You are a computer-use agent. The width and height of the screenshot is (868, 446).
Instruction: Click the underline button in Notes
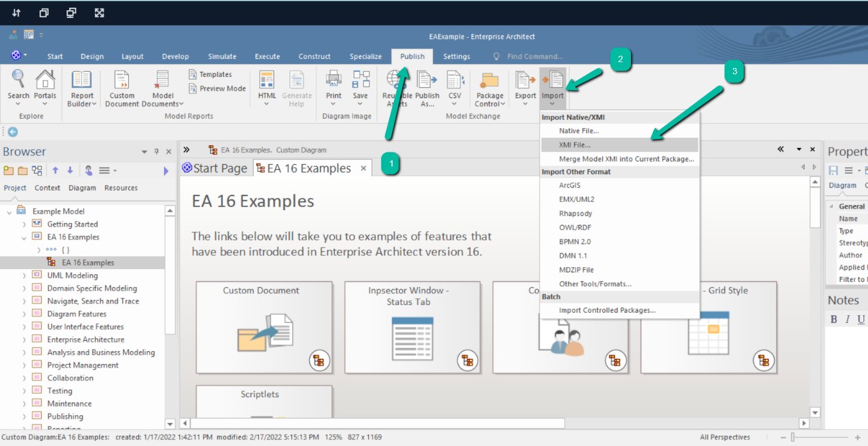861,319
